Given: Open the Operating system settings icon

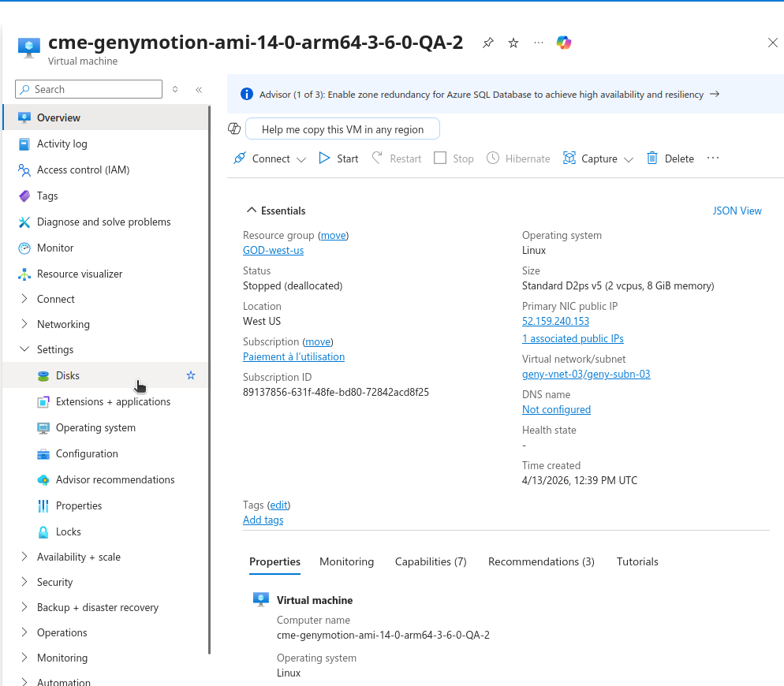Looking at the screenshot, I should pos(43,427).
